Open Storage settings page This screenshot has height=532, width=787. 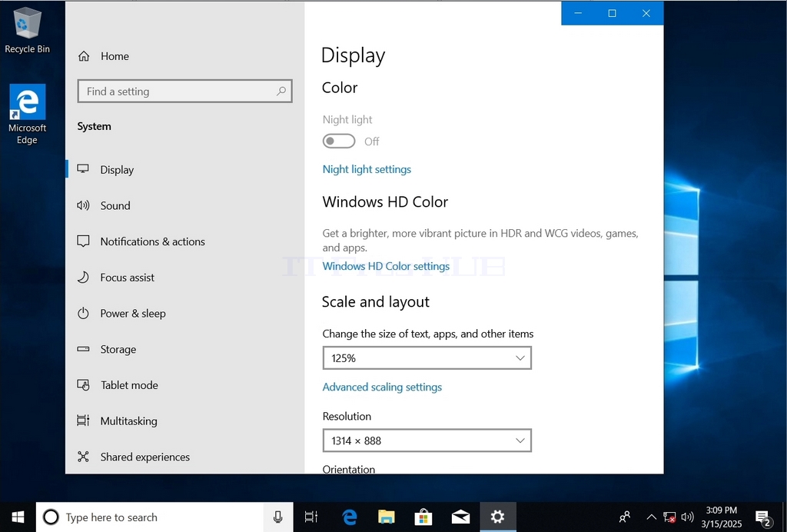pyautogui.click(x=118, y=349)
